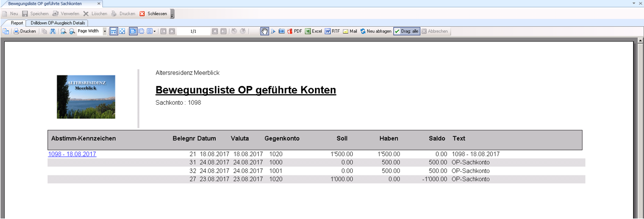Screen dimensions: 644x219
Task: Click the Sachkonto : 1098 label
Action: pyautogui.click(x=178, y=103)
